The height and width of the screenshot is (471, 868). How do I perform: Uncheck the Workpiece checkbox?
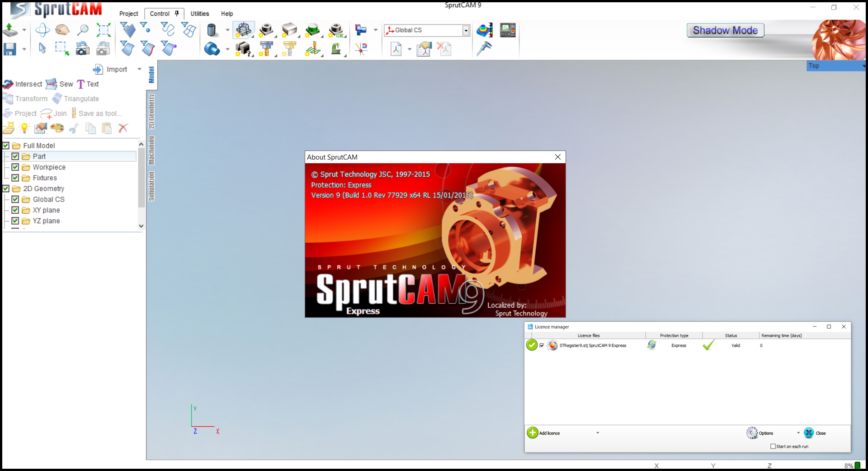[15, 167]
